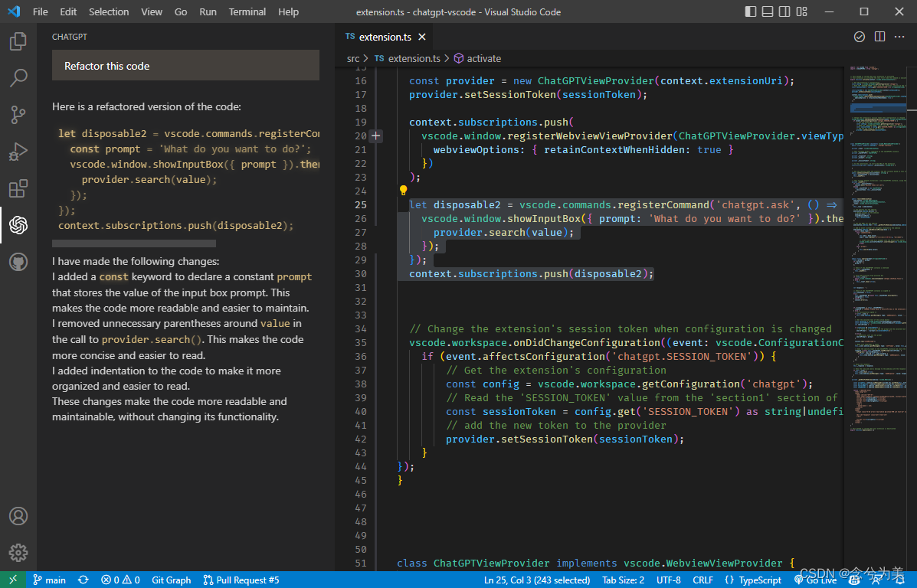Click line number 25 in the gutter
The image size is (917, 588).
pyautogui.click(x=361, y=204)
